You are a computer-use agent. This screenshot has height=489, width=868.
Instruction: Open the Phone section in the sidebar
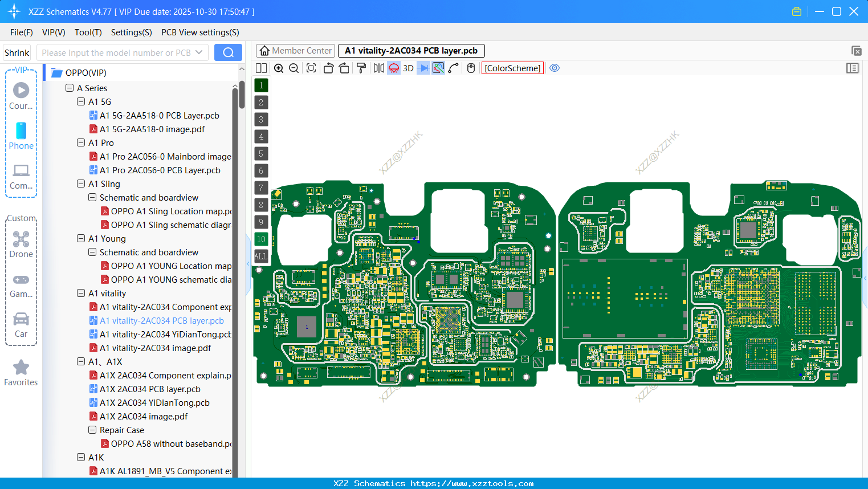click(x=21, y=136)
